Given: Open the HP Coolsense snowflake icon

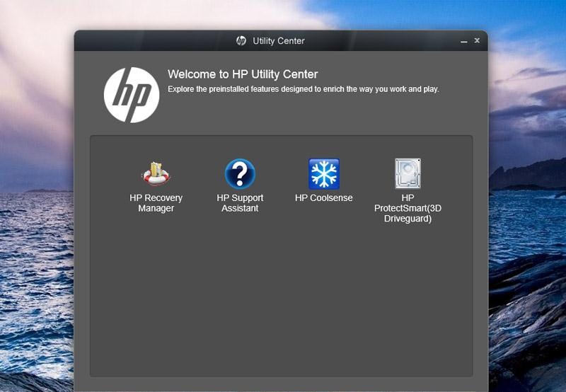Looking at the screenshot, I should (324, 173).
